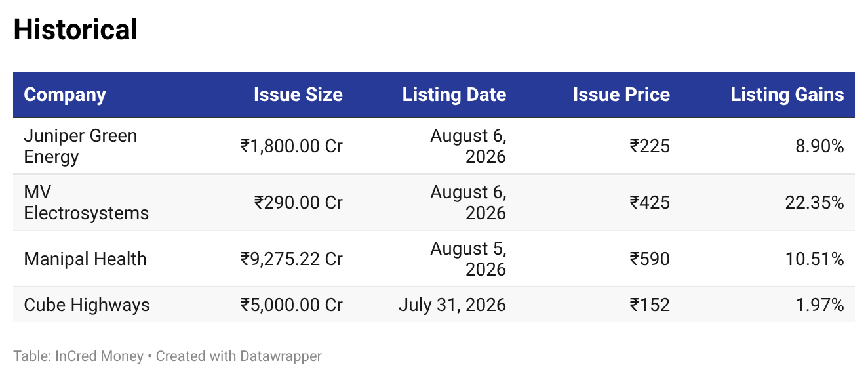Select the MV Electrosystems company cell

(86, 202)
